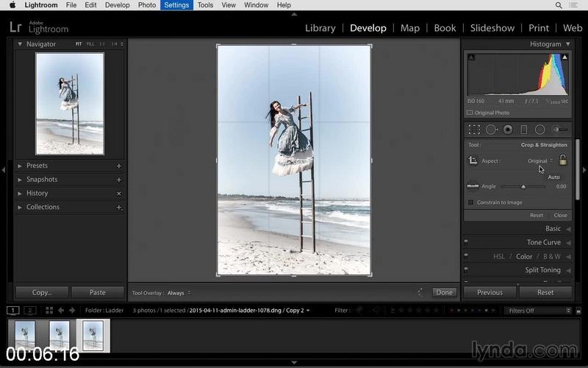Select the first filmstrip thumbnail
The image size is (588, 368).
[x=25, y=335]
